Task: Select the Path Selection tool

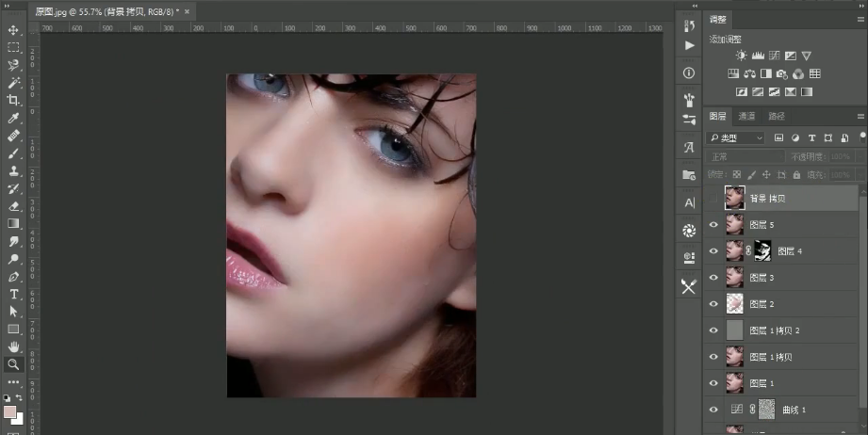Action: 13,312
